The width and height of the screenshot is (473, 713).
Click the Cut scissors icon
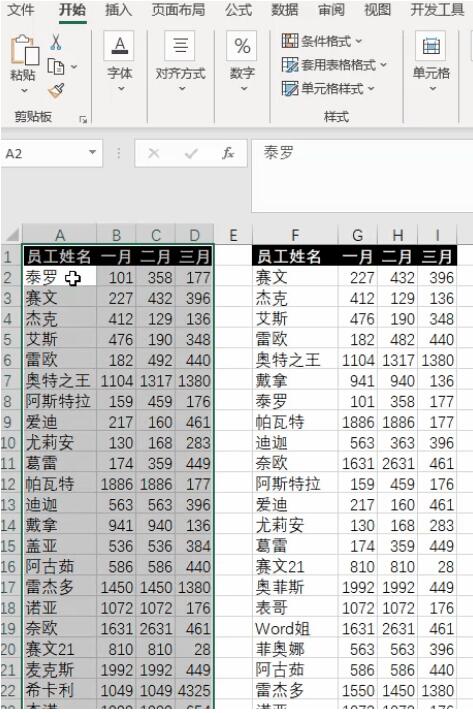pyautogui.click(x=55, y=42)
